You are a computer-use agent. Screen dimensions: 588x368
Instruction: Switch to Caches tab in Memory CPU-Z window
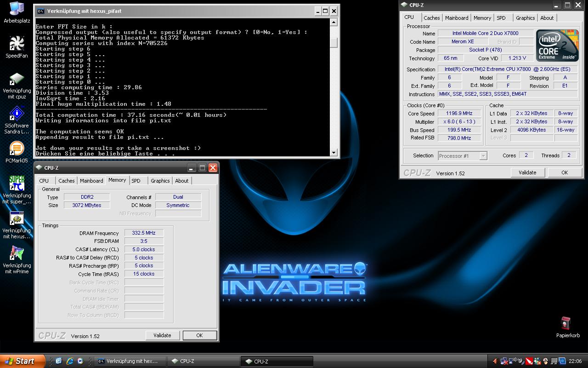click(x=66, y=181)
